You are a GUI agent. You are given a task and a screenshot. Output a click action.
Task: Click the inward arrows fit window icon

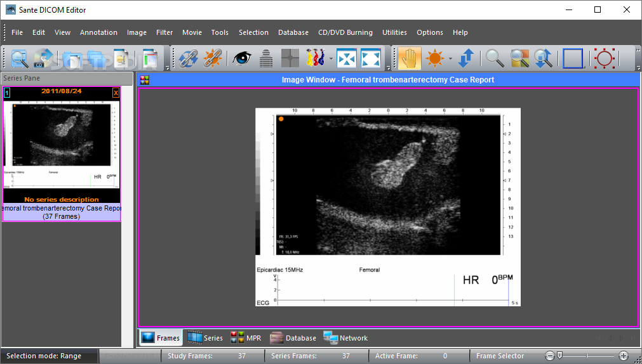point(346,58)
